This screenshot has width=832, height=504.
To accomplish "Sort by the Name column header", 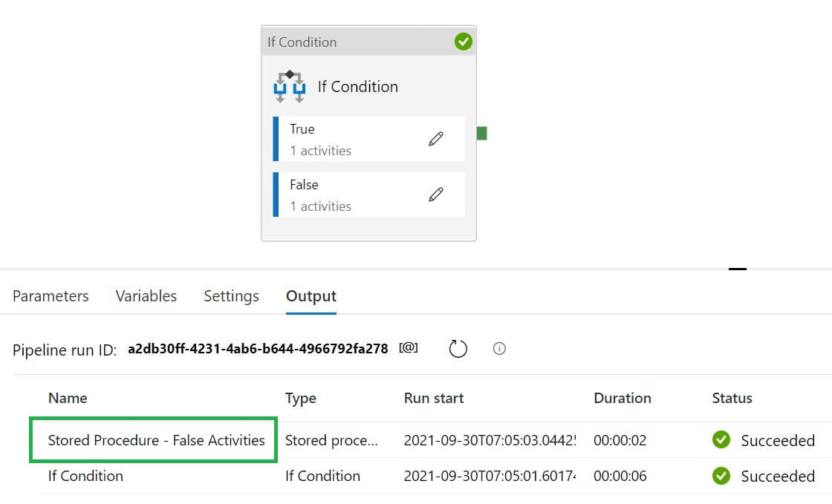I will pos(68,398).
